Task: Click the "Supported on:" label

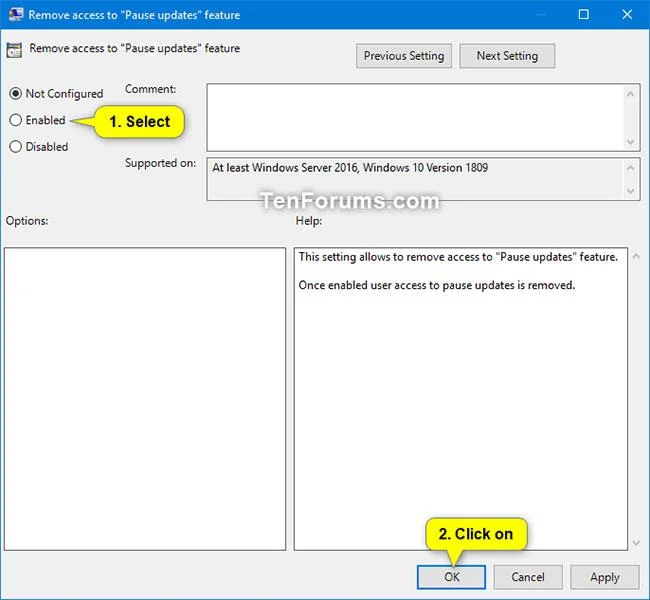Action: (x=160, y=163)
